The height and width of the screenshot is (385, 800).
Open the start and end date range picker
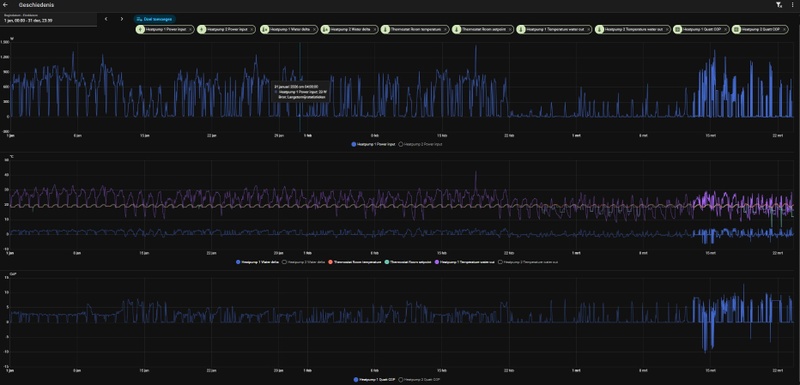[48, 19]
